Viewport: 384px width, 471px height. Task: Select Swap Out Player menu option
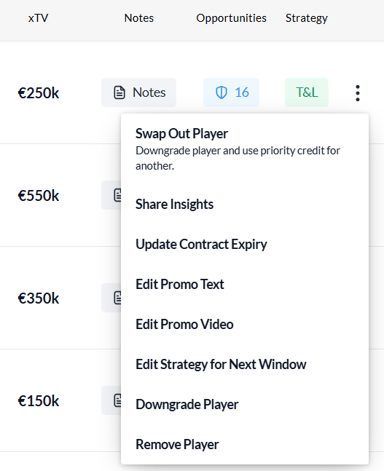pyautogui.click(x=245, y=149)
